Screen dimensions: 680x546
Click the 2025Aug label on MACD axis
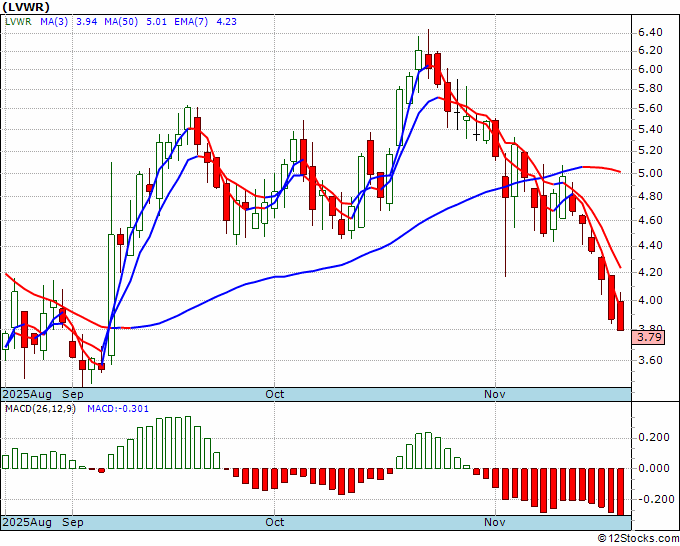pos(27,522)
